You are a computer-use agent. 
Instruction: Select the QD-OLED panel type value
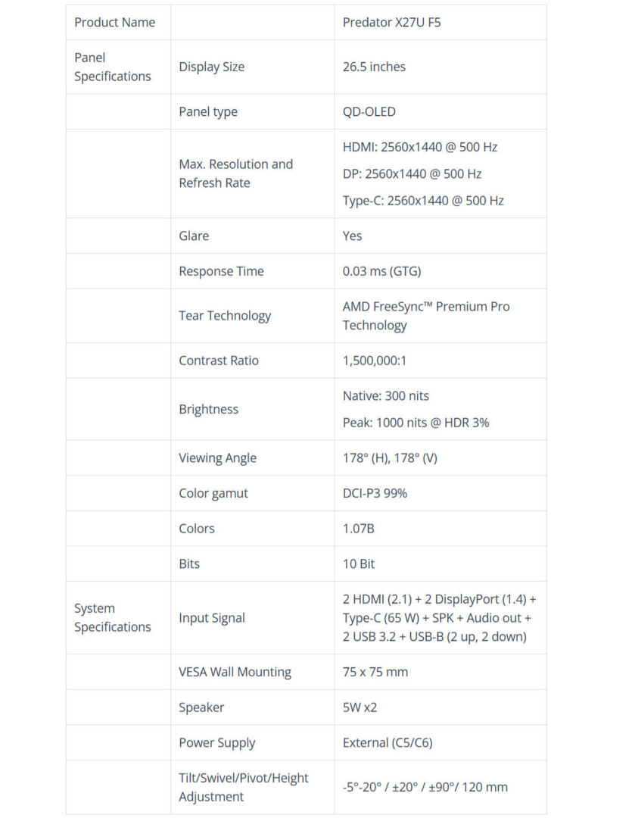(369, 112)
